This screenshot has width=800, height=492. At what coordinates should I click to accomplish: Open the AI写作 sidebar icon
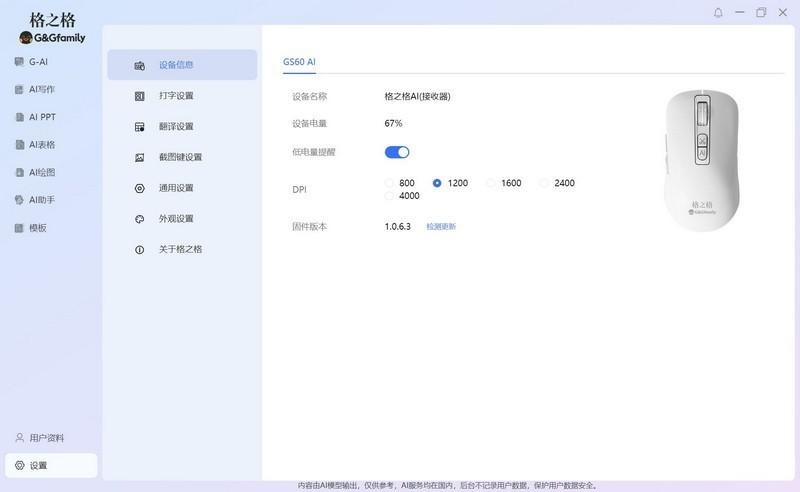(x=19, y=89)
